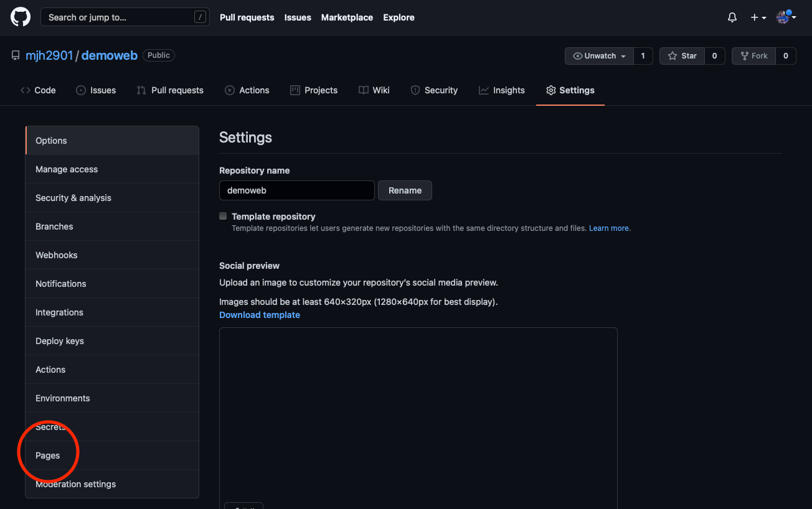Open Notifications settings in sidebar
The image size is (812, 509).
(112, 284)
